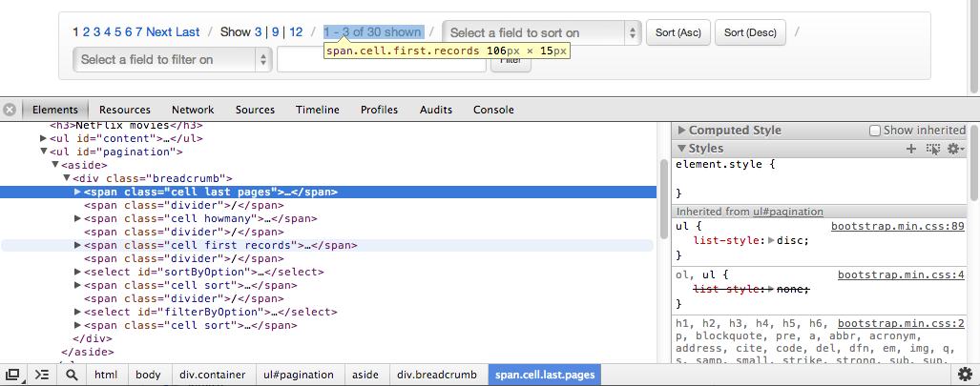Viewport: 980px width, 386px height.
Task: Click the Sort (Asc) button
Action: coord(678,32)
